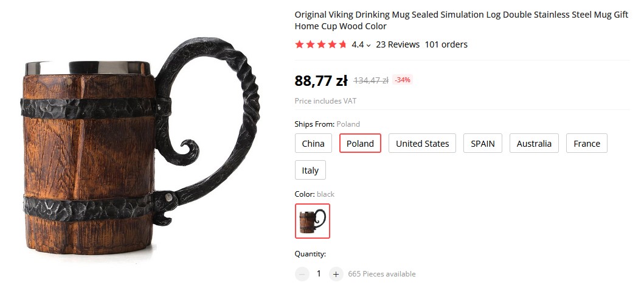This screenshot has width=644, height=285.
Task: Select the black mug color swatch
Action: point(312,221)
